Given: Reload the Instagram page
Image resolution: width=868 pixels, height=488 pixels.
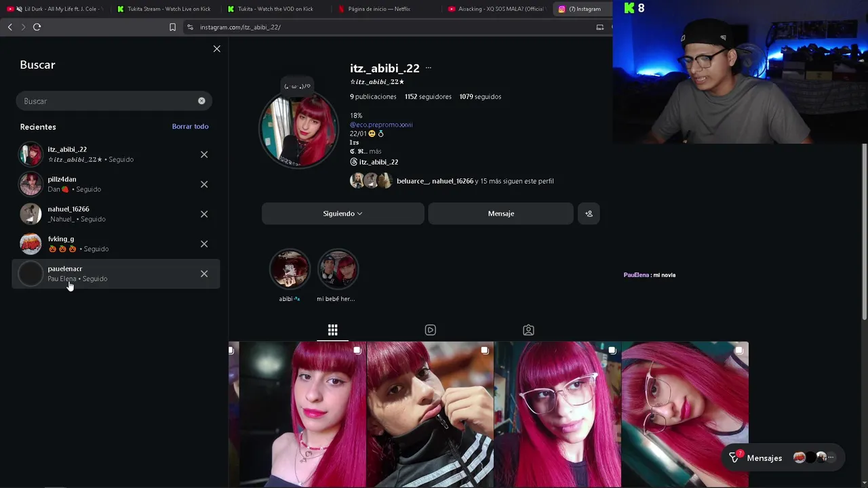Looking at the screenshot, I should click(37, 27).
